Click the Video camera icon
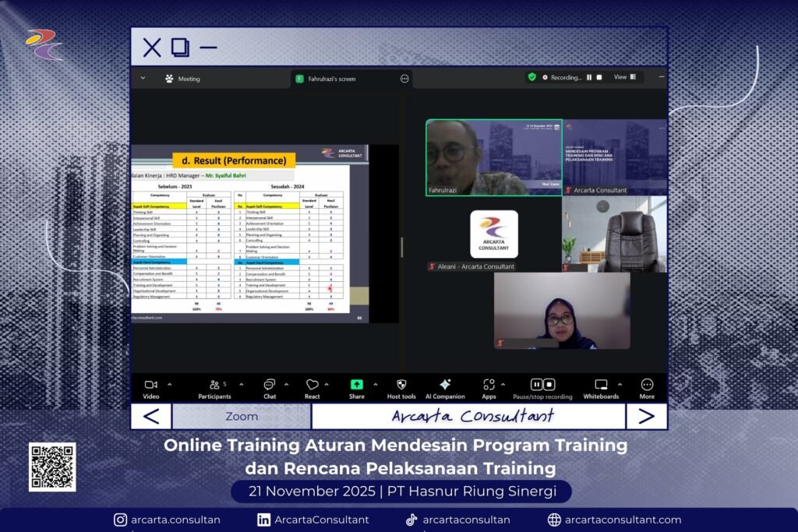The height and width of the screenshot is (532, 798). tap(151, 385)
